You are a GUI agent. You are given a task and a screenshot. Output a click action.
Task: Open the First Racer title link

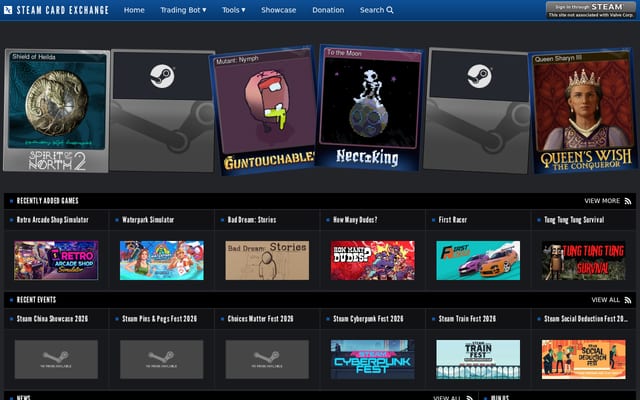tap(452, 220)
